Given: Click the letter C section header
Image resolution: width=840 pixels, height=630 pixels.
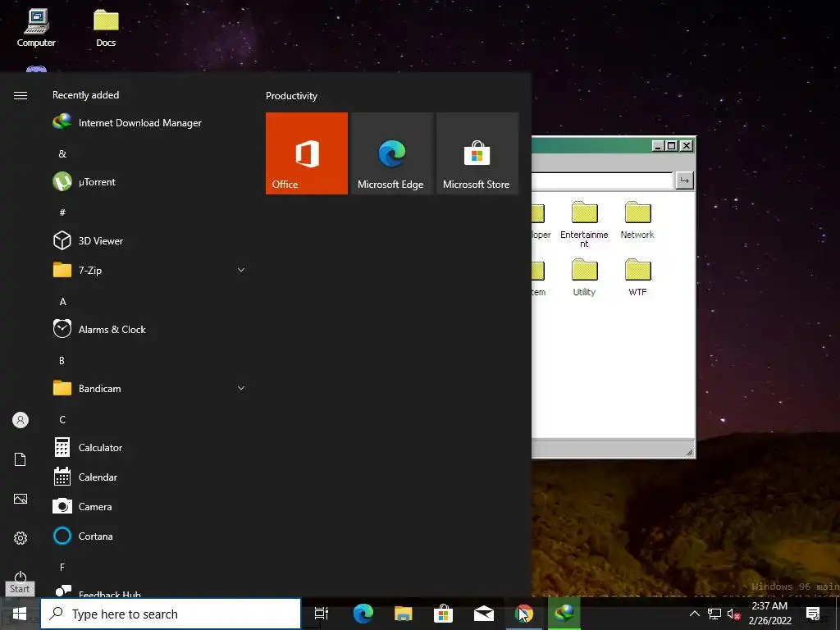Looking at the screenshot, I should 62,419.
